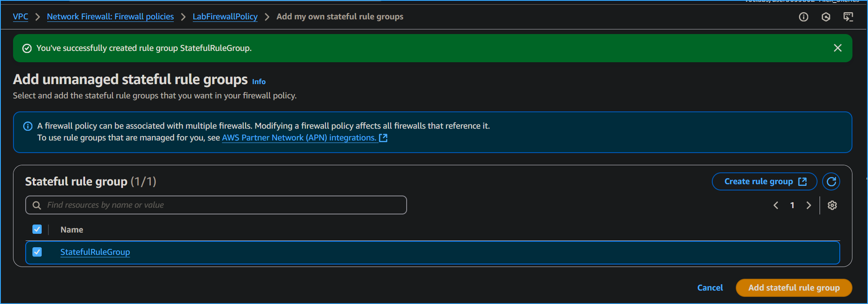This screenshot has height=304, width=868.
Task: Click the search magnifier in the filter box
Action: pyautogui.click(x=37, y=205)
